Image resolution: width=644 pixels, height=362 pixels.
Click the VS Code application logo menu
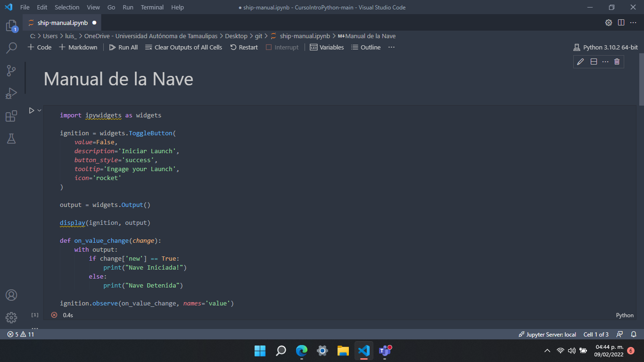[8, 7]
